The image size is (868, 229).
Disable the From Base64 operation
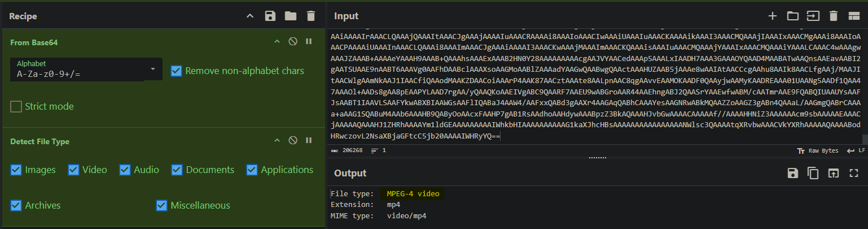point(293,42)
